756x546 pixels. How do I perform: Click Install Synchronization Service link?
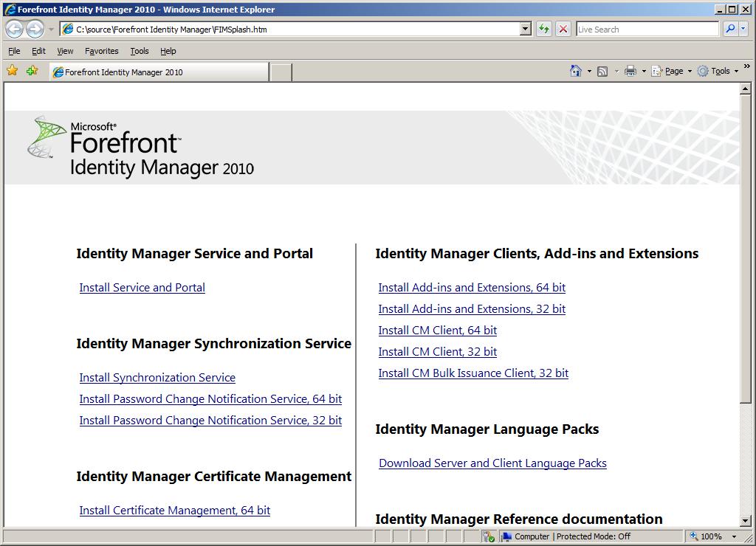pyautogui.click(x=157, y=377)
